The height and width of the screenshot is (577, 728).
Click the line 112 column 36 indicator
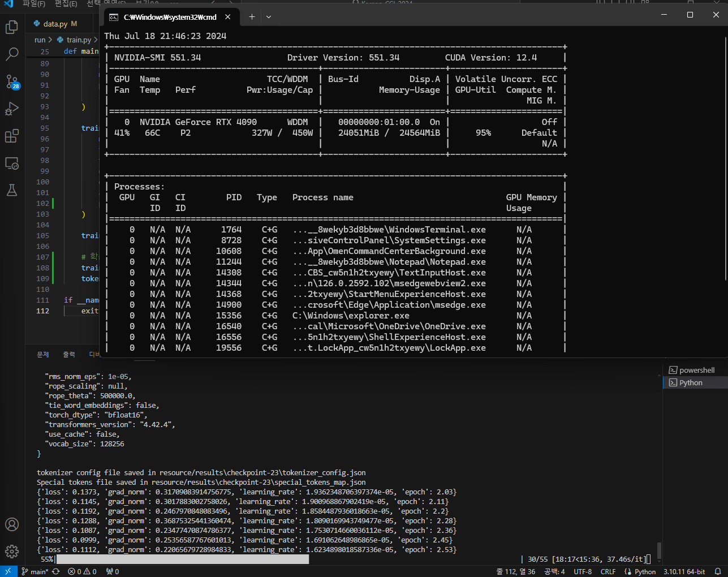516,571
